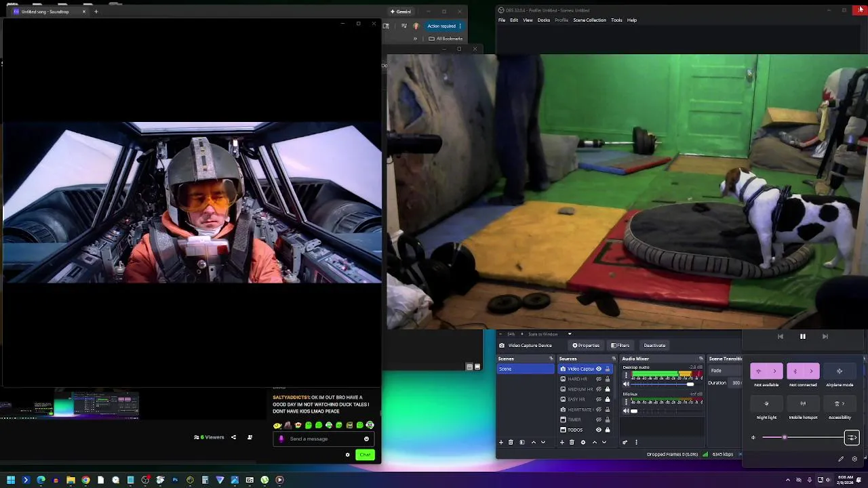
Task: Mute Desktop Audio speaker icon
Action: [626, 384]
